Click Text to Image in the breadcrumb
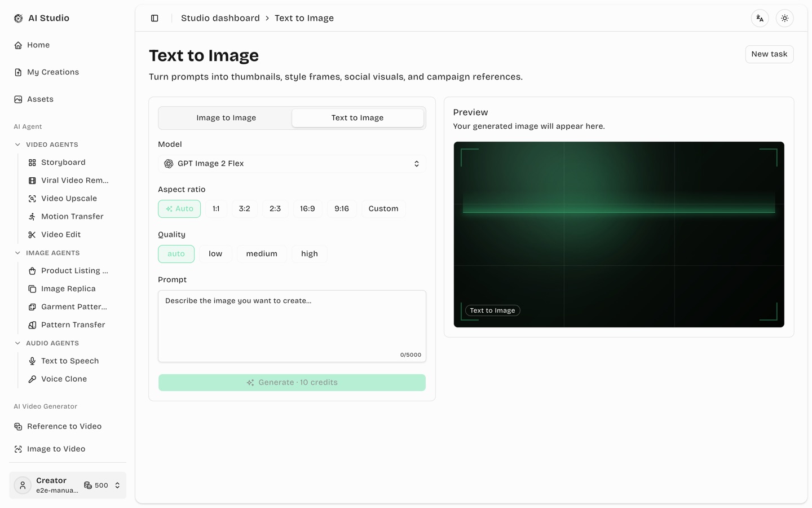Viewport: 812px width, 508px height. pyautogui.click(x=304, y=18)
